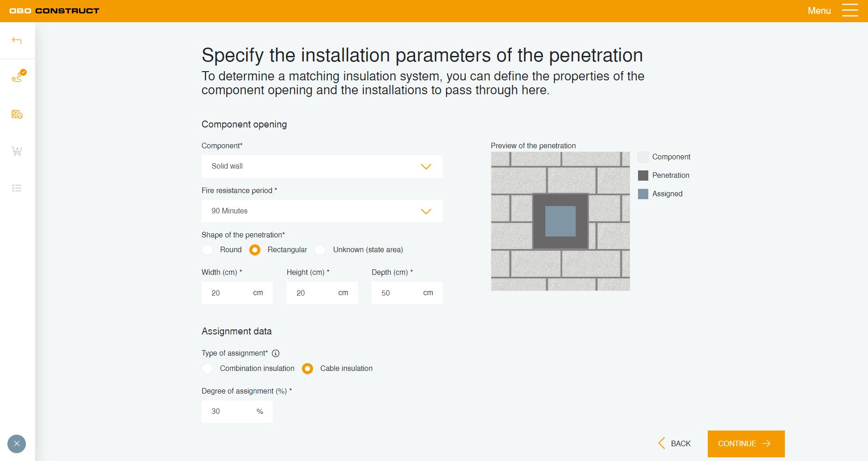Choose Unknown (state area) shape option
The height and width of the screenshot is (461, 868).
pos(320,250)
